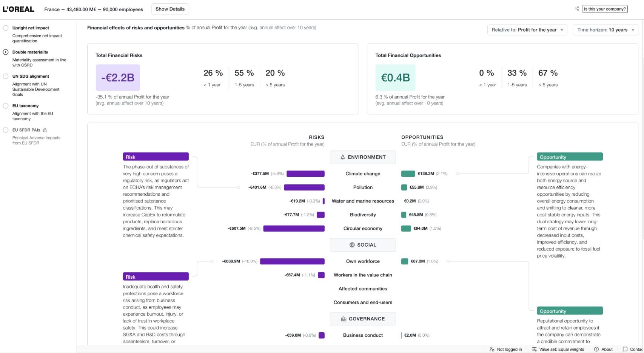Click the share icon near the top right

tap(577, 9)
